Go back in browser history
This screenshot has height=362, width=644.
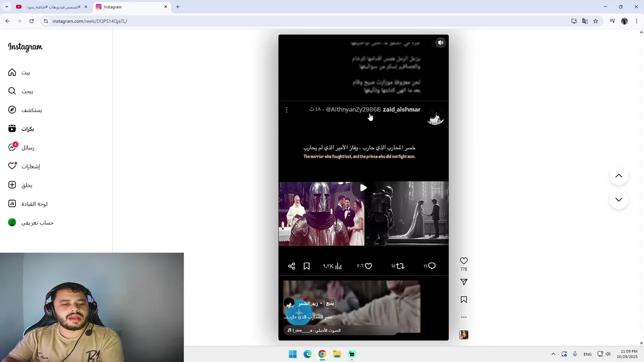[7, 21]
